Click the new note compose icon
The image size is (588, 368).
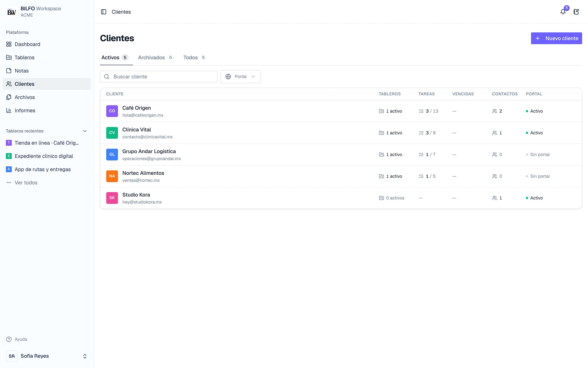(x=576, y=12)
